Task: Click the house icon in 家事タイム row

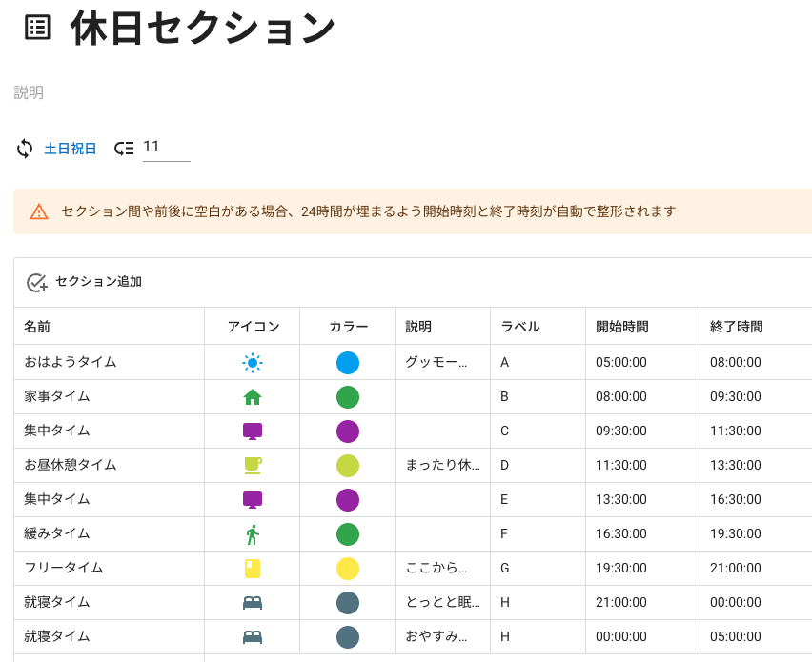Action: (253, 397)
